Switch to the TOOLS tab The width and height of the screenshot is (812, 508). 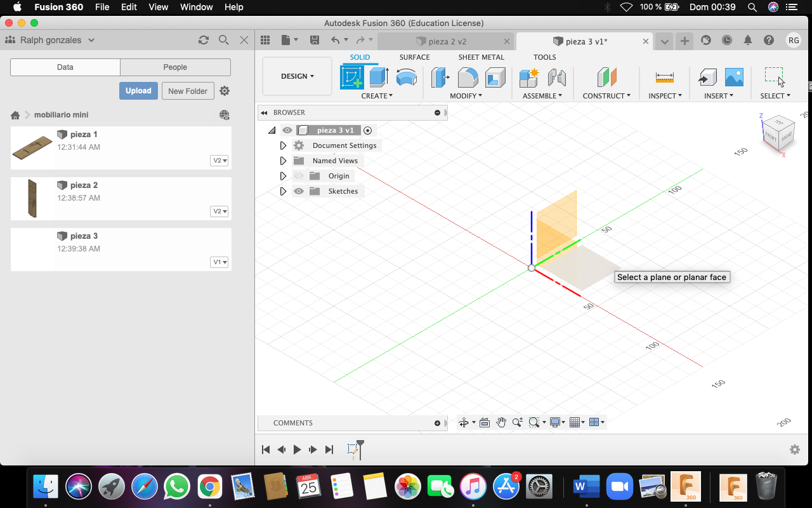coord(544,57)
